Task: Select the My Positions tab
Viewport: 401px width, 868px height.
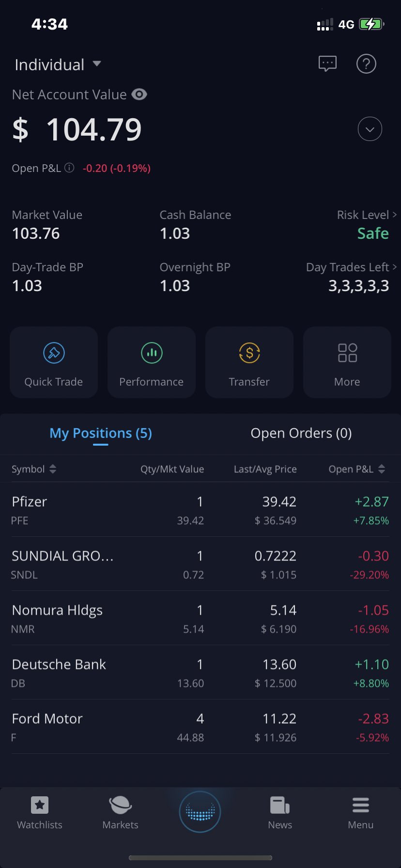Action: tap(101, 433)
